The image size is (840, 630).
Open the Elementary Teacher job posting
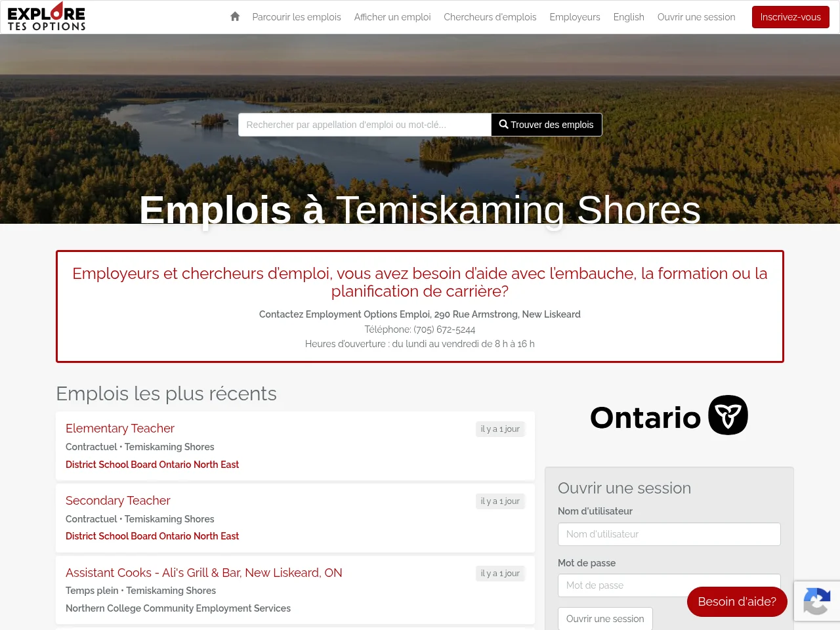(120, 429)
